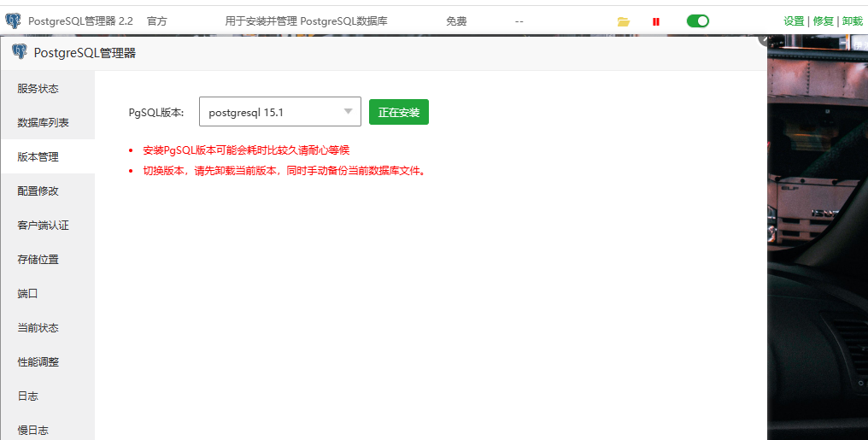
Task: Click the elephant logo in the dialog title
Action: point(20,52)
